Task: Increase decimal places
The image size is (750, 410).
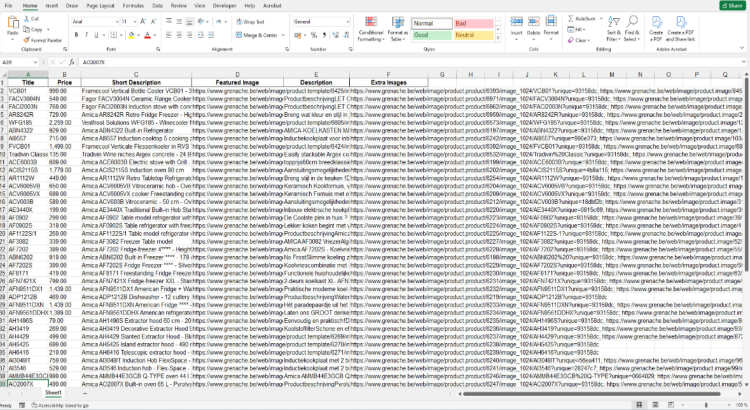Action: click(335, 35)
